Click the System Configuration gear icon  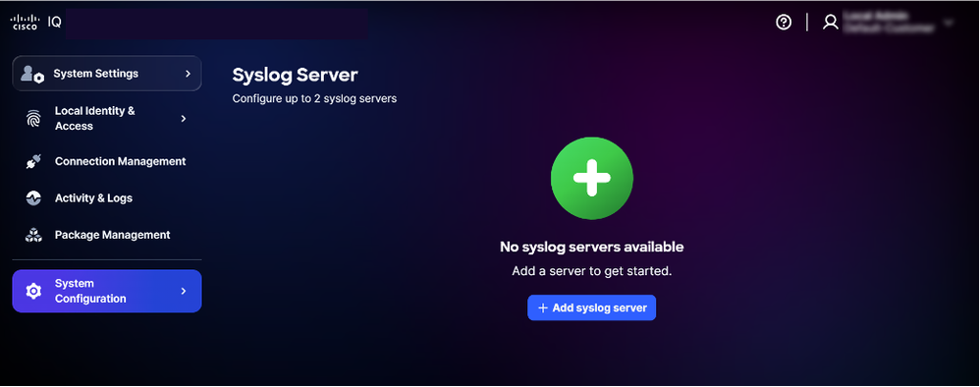click(33, 292)
